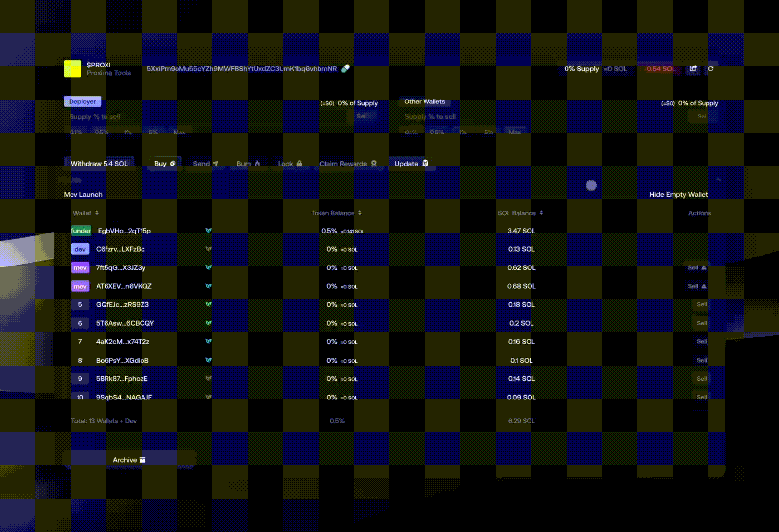
Task: Toggle Hide Empty Wallet
Action: 678,194
